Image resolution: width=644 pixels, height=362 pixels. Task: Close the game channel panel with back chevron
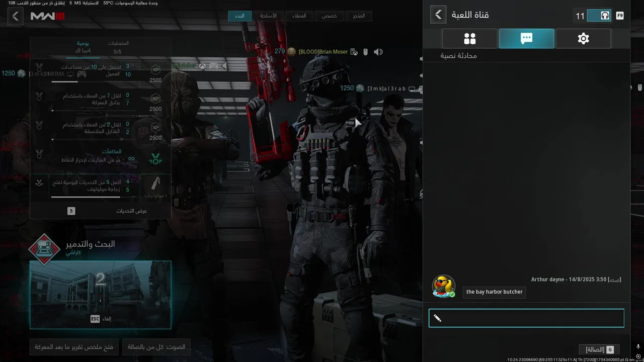click(438, 15)
